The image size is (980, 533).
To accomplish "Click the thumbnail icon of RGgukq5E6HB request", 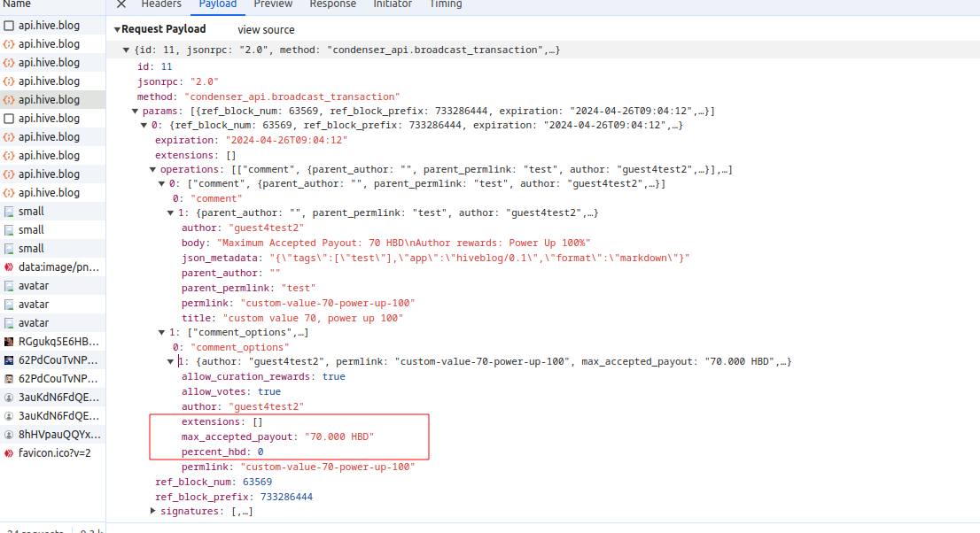I will coord(9,342).
